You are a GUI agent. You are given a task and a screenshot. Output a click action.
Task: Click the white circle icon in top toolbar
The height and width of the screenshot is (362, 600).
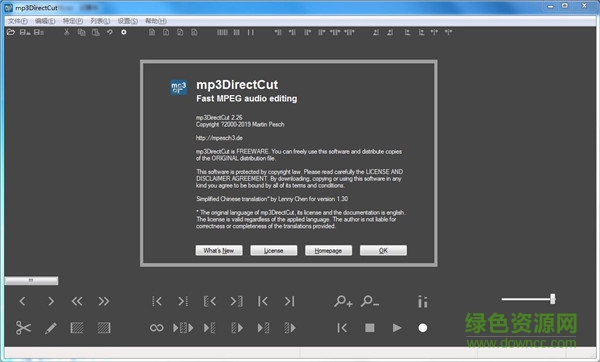pos(124,33)
